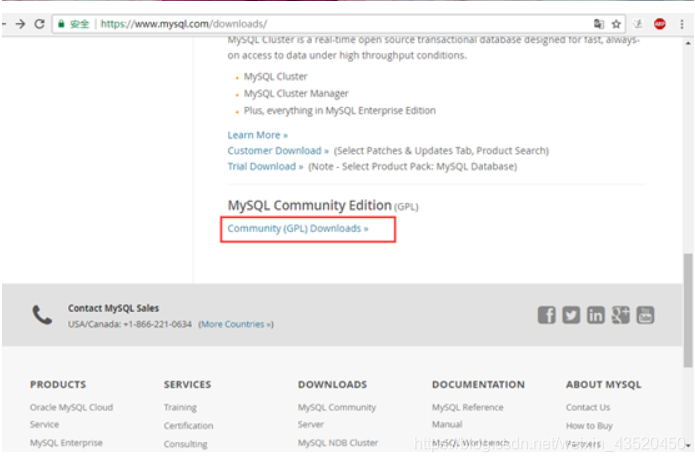The width and height of the screenshot is (695, 462).
Task: Open MySQL Google Plus page icon
Action: [621, 315]
